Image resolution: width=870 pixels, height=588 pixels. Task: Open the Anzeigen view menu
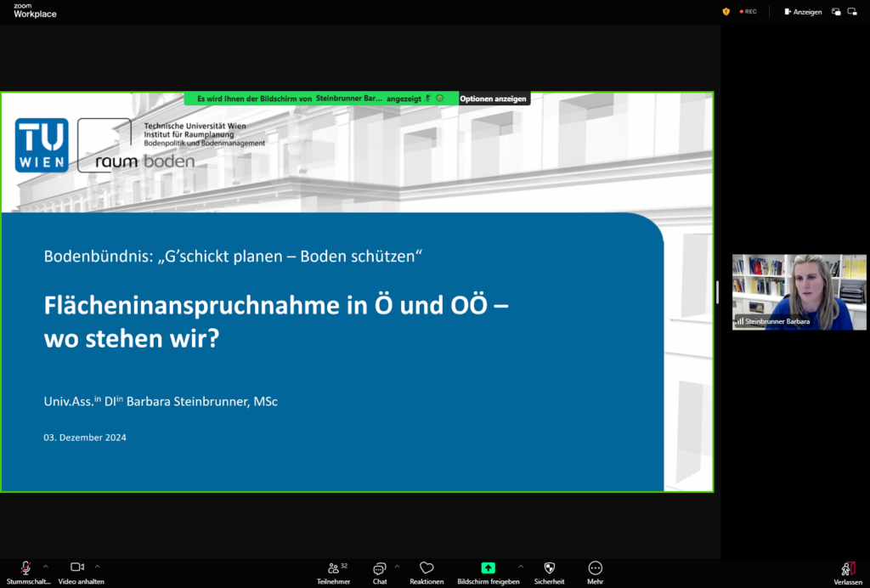point(803,12)
